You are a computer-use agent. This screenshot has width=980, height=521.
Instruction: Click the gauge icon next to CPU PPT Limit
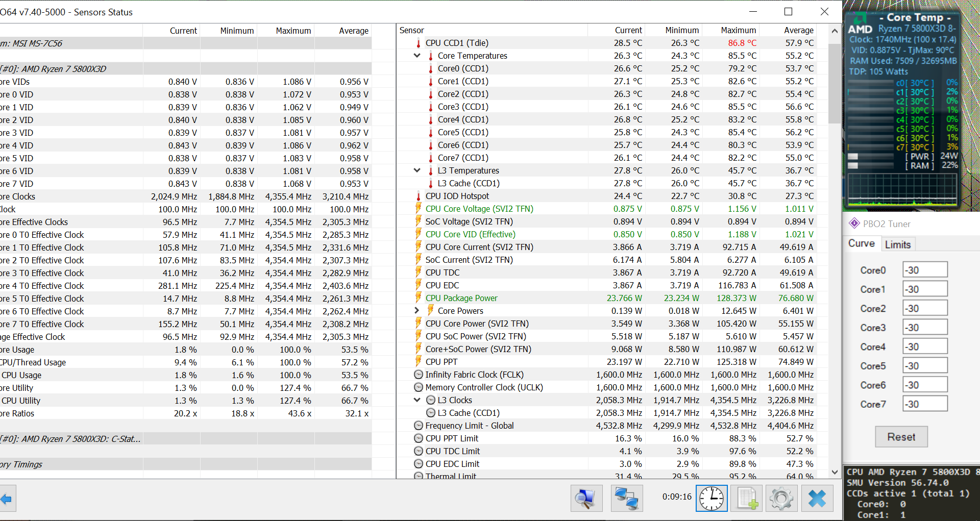[419, 438]
